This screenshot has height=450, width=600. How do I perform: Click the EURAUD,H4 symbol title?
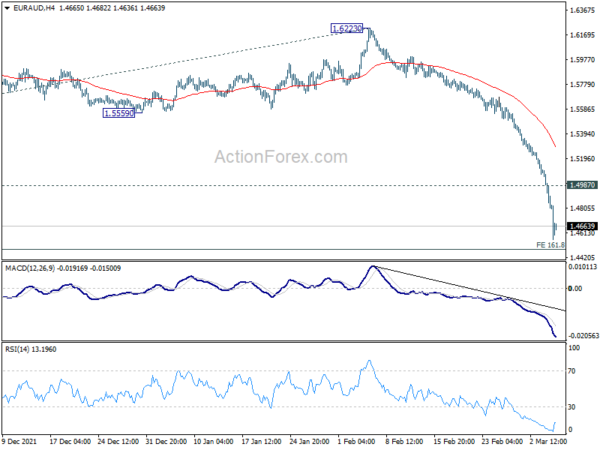pyautogui.click(x=34, y=8)
